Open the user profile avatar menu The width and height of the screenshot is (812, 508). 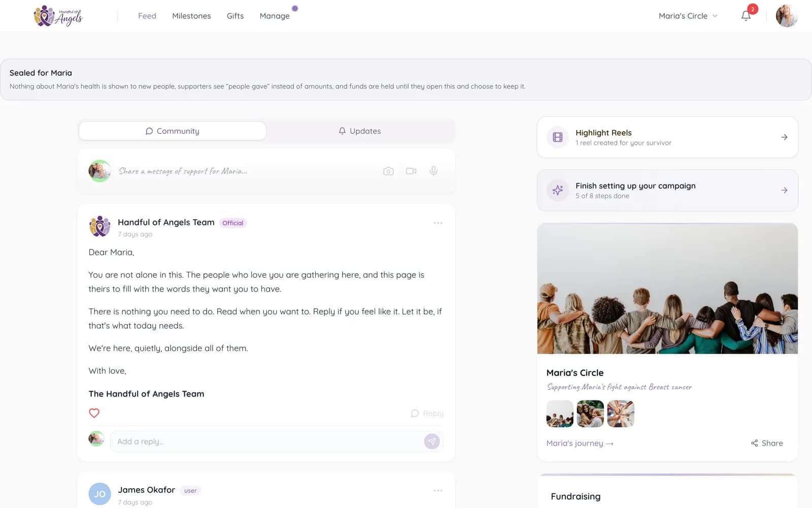787,16
